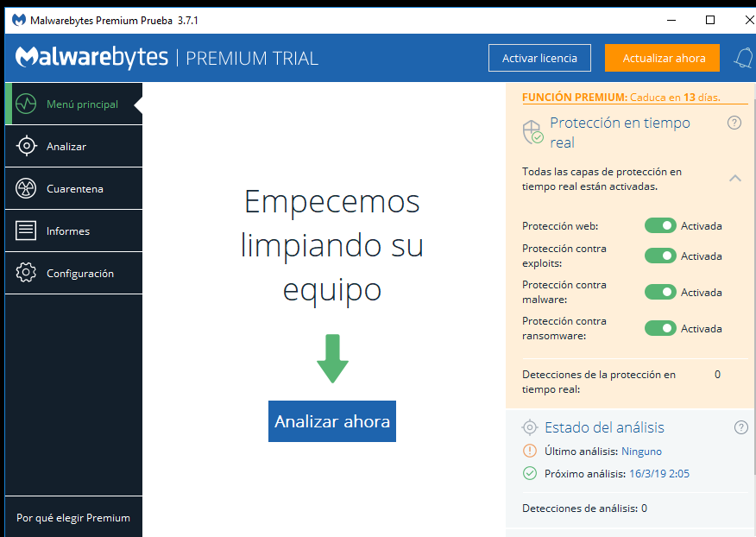Open the Informes menu item
Viewport: 756px width, 537px height.
pos(68,231)
